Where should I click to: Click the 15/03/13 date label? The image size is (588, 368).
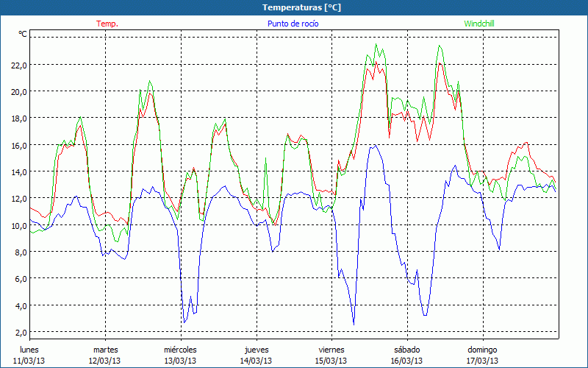pos(331,361)
